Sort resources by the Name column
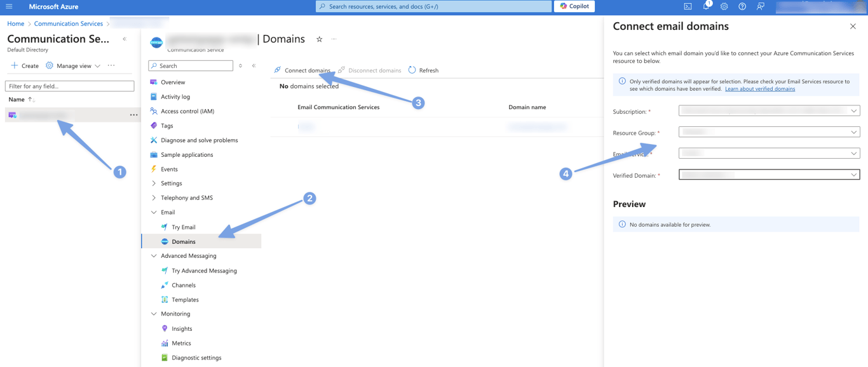868x367 pixels. (x=22, y=100)
